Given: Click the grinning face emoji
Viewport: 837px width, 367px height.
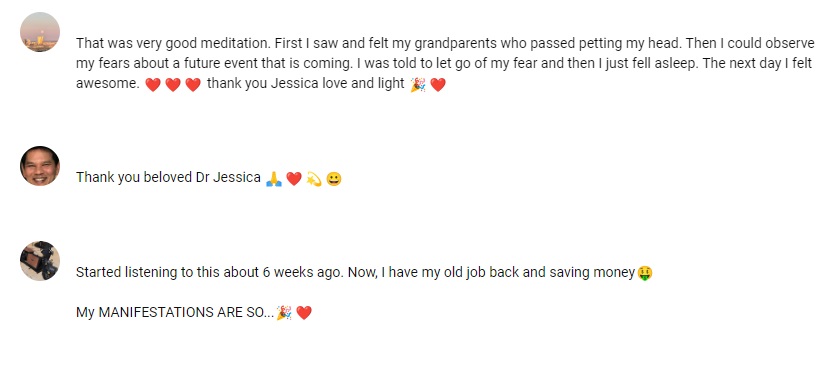Looking at the screenshot, I should click(334, 178).
